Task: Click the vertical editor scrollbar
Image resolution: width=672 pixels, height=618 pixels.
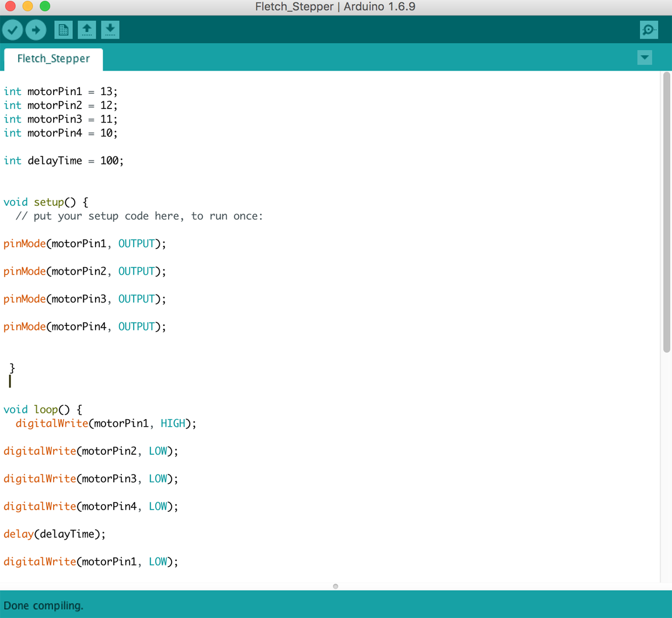Action: tap(666, 212)
